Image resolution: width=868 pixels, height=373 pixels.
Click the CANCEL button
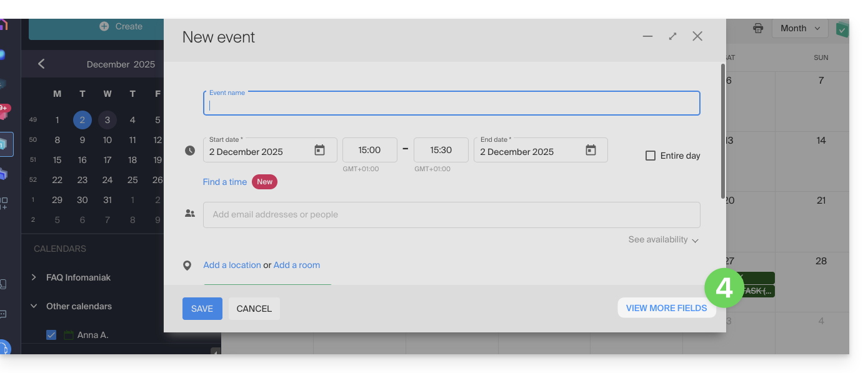point(254,309)
